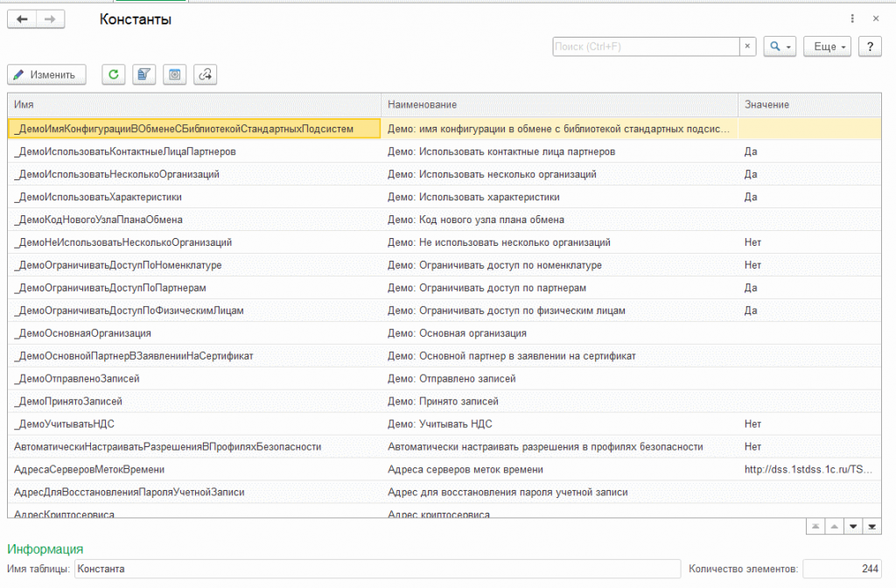The image size is (896, 588).
Task: Click value Да for _ДемоИспользоватьНесколькоОрганизаций
Action: point(750,174)
